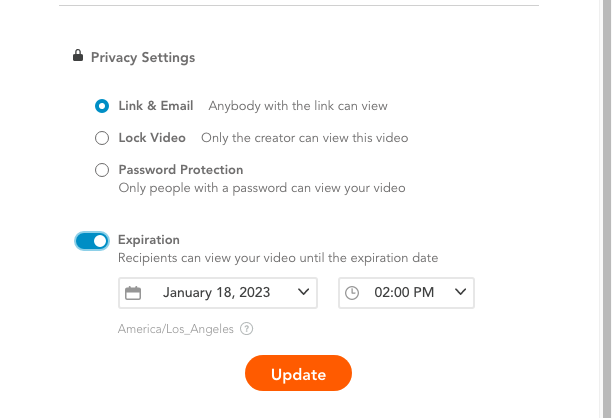Open the timezone help question mark icon

pos(246,329)
